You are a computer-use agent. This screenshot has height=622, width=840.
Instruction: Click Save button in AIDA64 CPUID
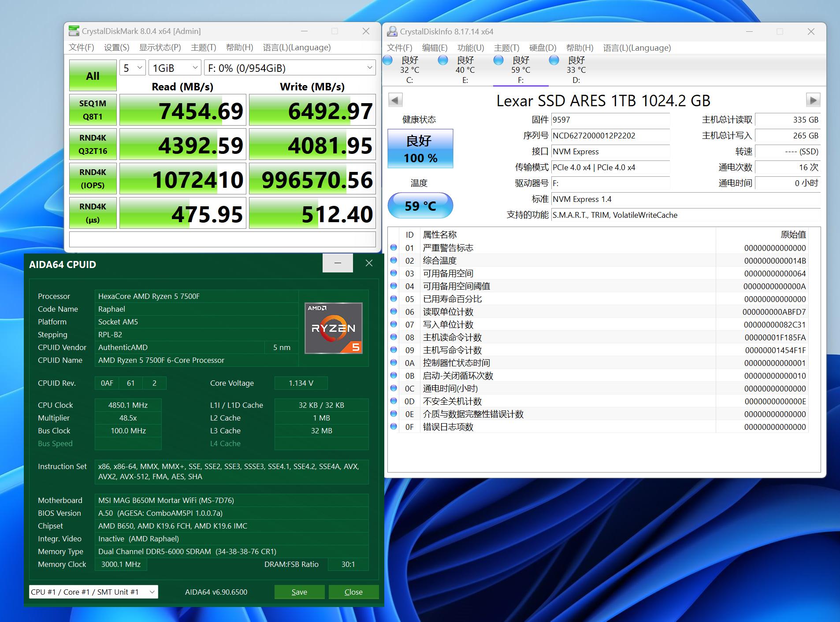pos(299,592)
